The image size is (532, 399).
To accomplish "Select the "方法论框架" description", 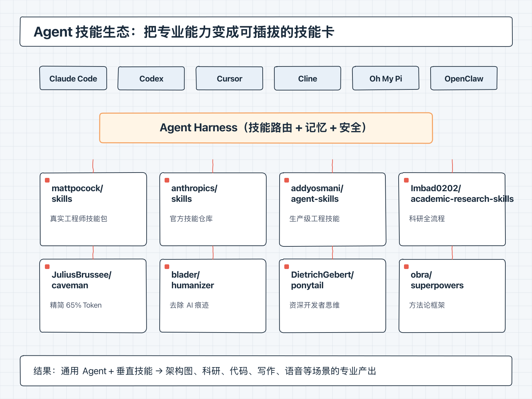I will pos(427,305).
